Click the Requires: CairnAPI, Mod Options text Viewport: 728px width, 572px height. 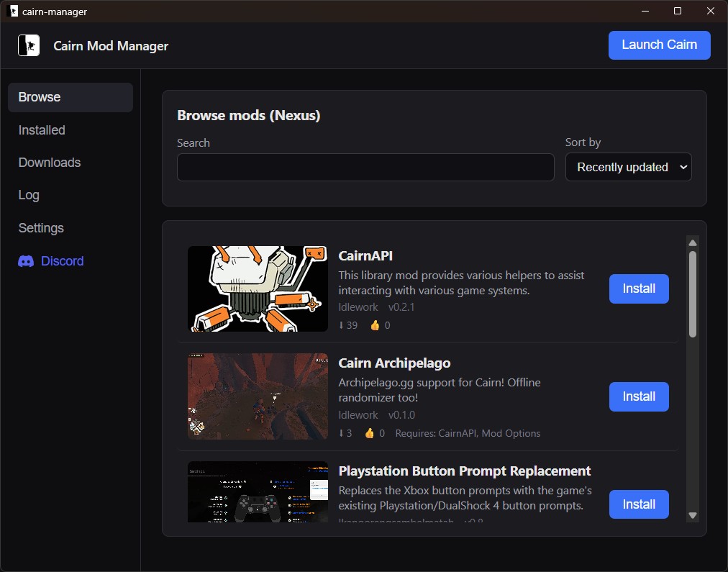(468, 434)
